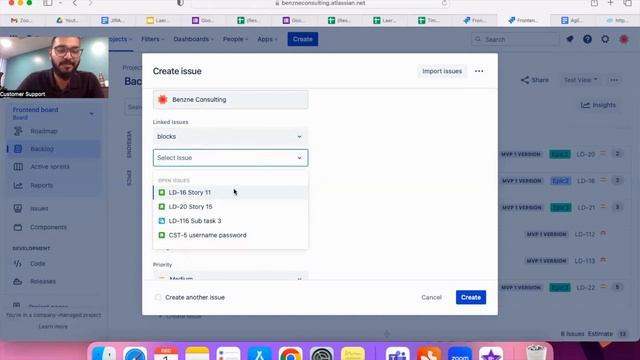The width and height of the screenshot is (640, 360).
Task: Open Trash in the Dock
Action: tap(536, 353)
